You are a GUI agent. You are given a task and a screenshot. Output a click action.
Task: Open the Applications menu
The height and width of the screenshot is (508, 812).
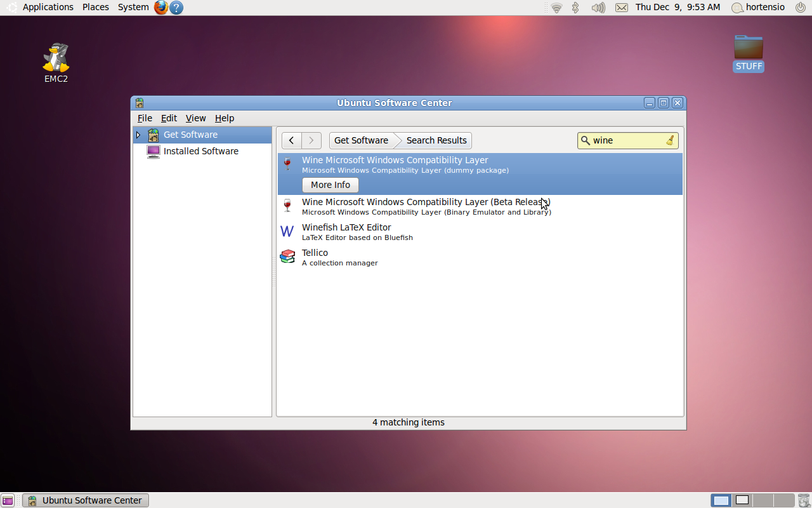tap(48, 7)
